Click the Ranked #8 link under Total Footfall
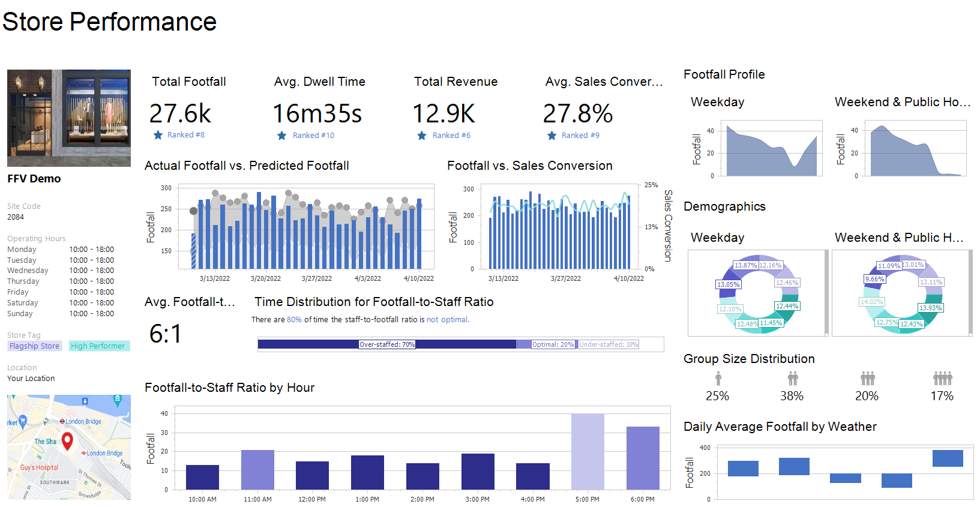 (185, 135)
